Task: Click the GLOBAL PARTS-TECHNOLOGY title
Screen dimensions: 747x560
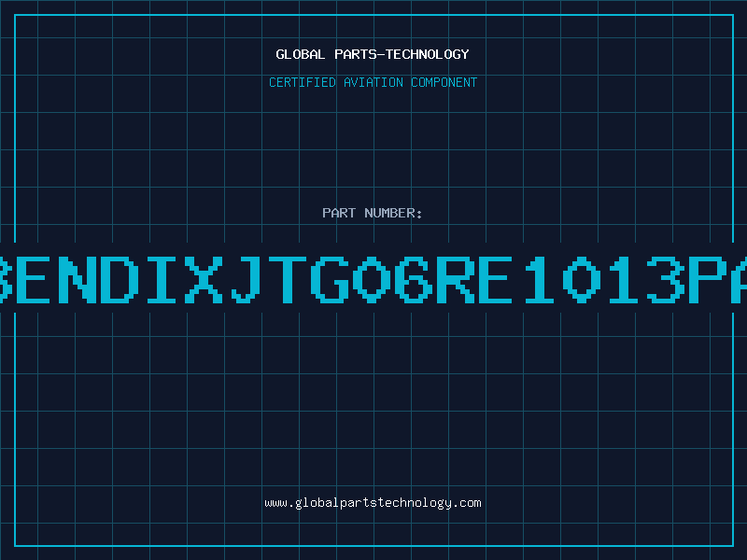Action: tap(373, 54)
